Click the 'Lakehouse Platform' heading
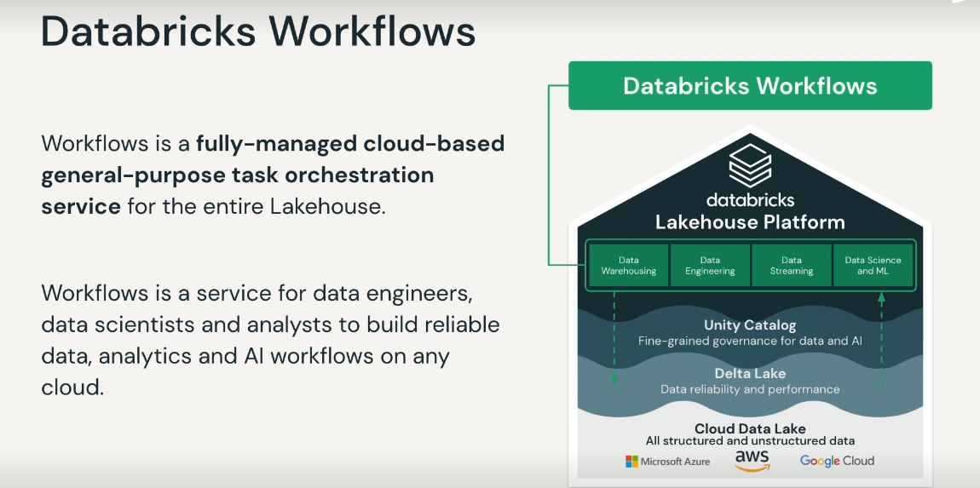The width and height of the screenshot is (980, 488). pos(750,222)
